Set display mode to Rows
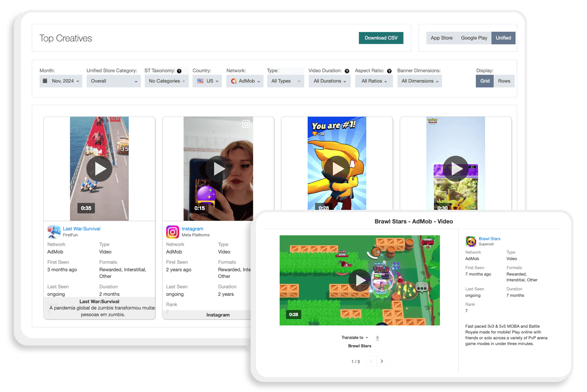587x392 pixels. click(504, 81)
